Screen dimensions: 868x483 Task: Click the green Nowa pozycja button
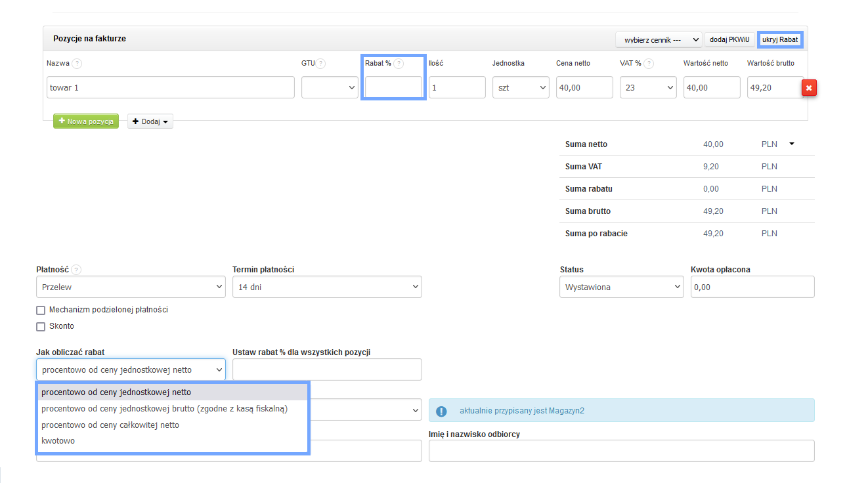(86, 121)
